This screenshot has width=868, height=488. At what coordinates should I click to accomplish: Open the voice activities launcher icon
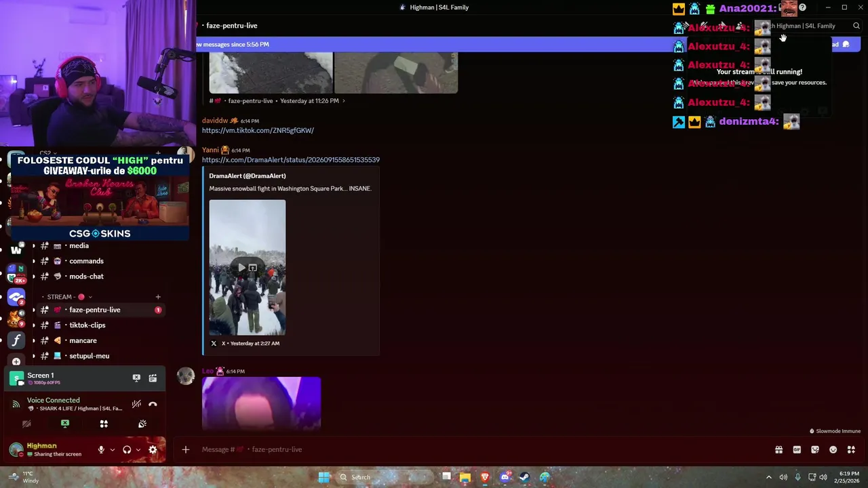(104, 424)
